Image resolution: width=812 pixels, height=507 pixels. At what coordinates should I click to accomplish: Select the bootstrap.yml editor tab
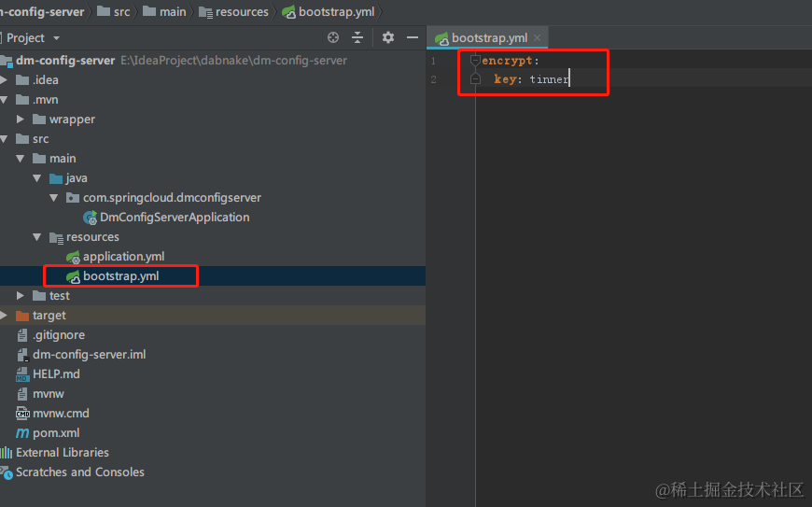pos(488,37)
